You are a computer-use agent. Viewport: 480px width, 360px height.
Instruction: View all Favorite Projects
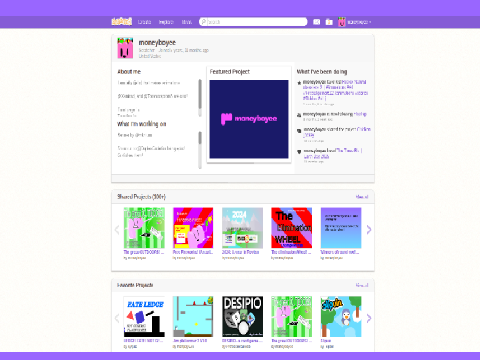[362, 285]
